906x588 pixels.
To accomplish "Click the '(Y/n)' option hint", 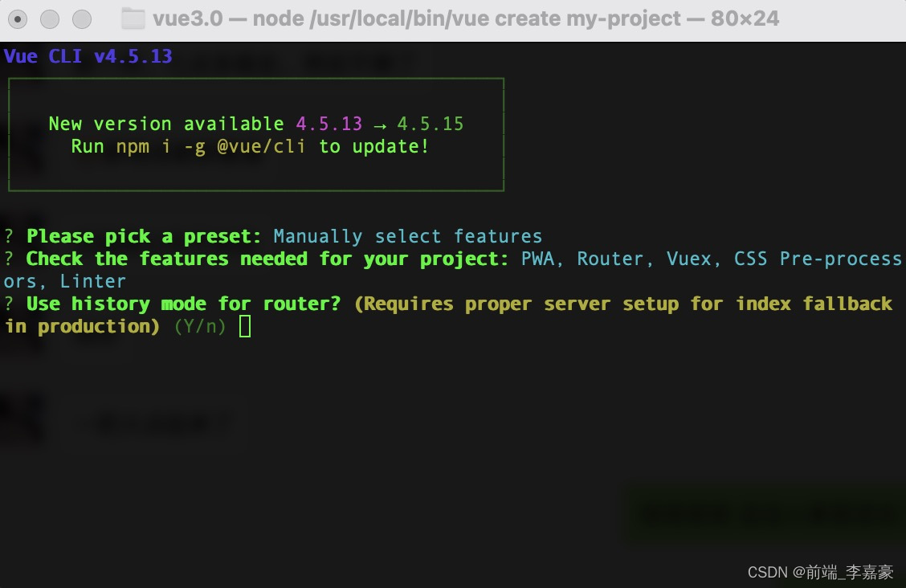I will (x=200, y=326).
